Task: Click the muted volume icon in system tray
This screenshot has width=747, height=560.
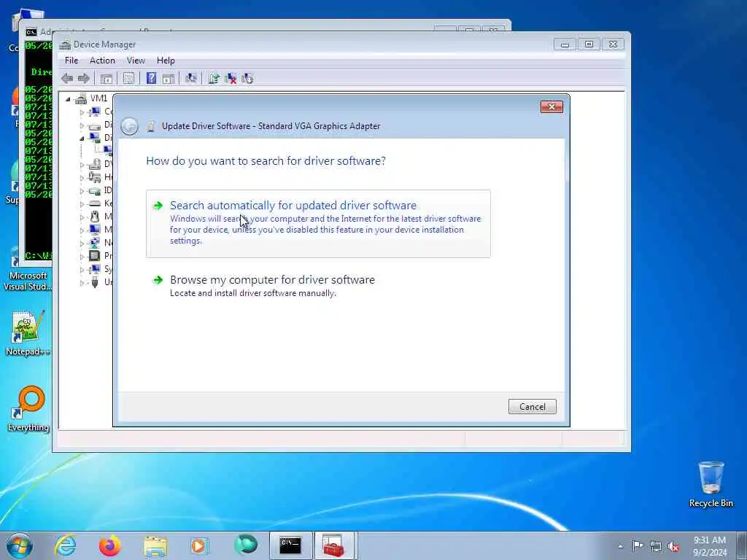Action: tap(673, 546)
